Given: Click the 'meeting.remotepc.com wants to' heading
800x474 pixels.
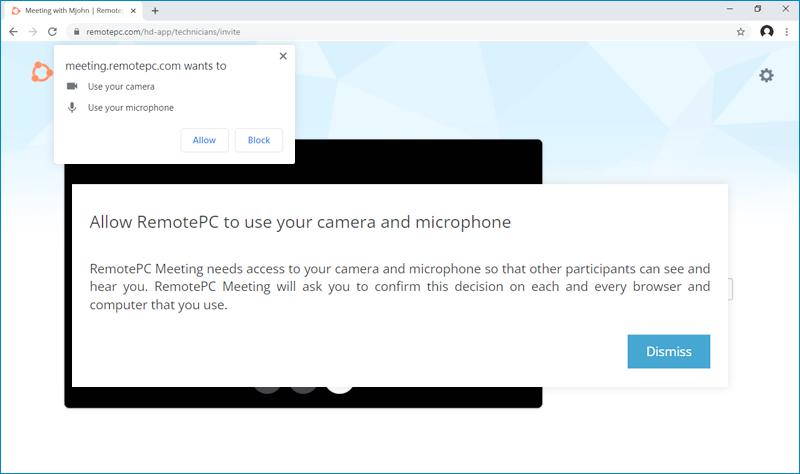Looking at the screenshot, I should 146,66.
